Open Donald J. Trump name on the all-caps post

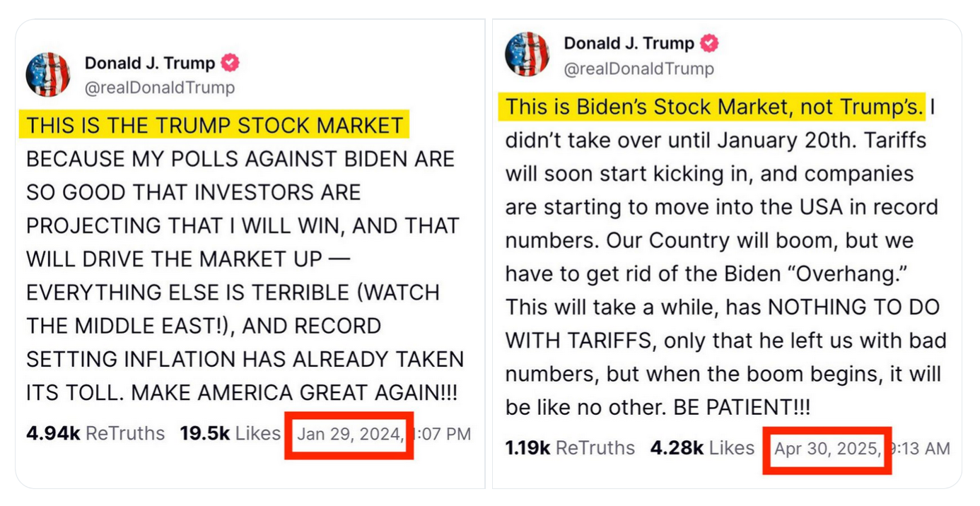[150, 63]
